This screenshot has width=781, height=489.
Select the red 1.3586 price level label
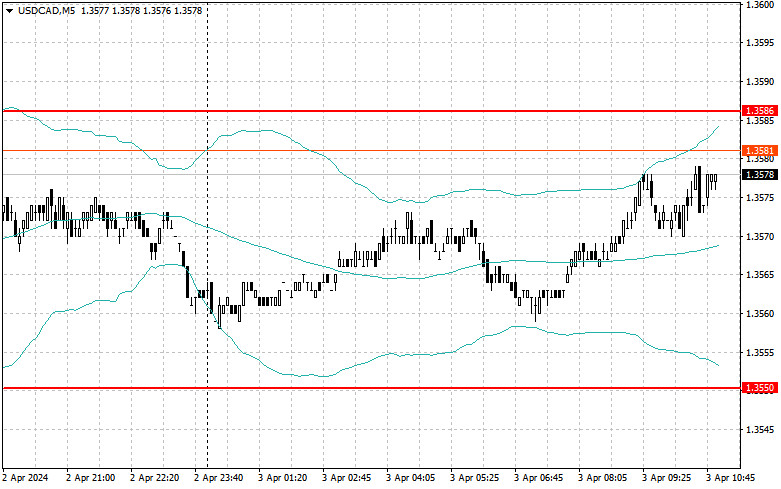point(760,111)
